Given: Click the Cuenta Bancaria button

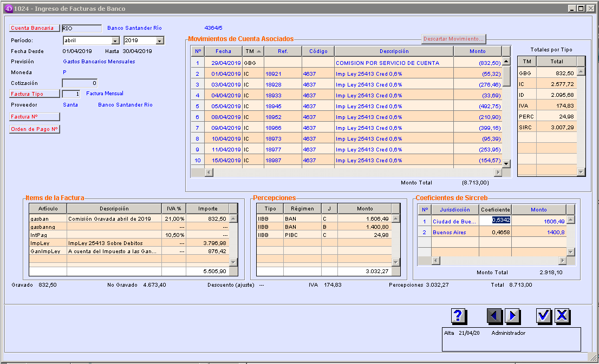Looking at the screenshot, I should coord(35,28).
